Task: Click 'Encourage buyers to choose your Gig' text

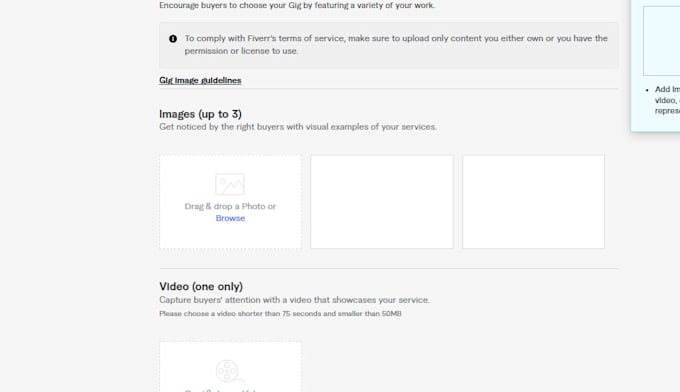Action: point(297,5)
